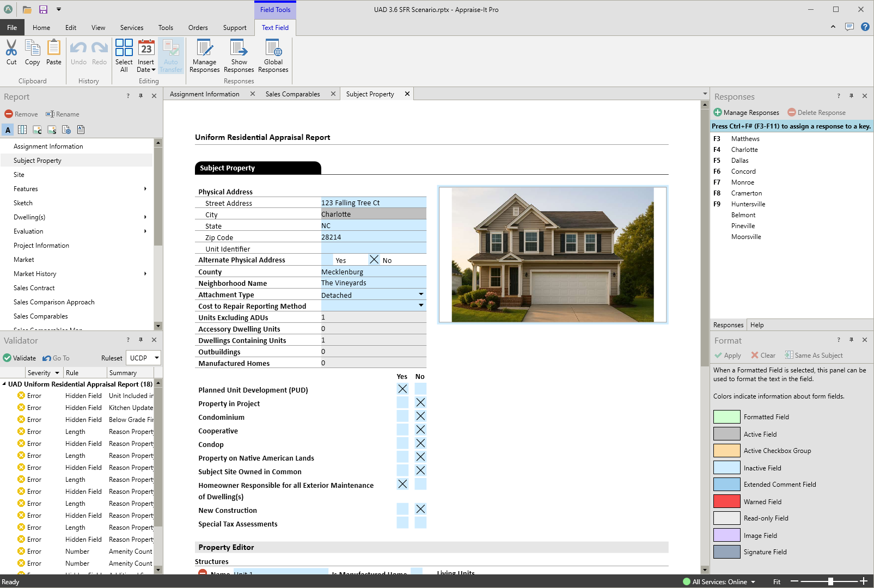Open the Services menu
The width and height of the screenshot is (874, 588).
click(132, 28)
